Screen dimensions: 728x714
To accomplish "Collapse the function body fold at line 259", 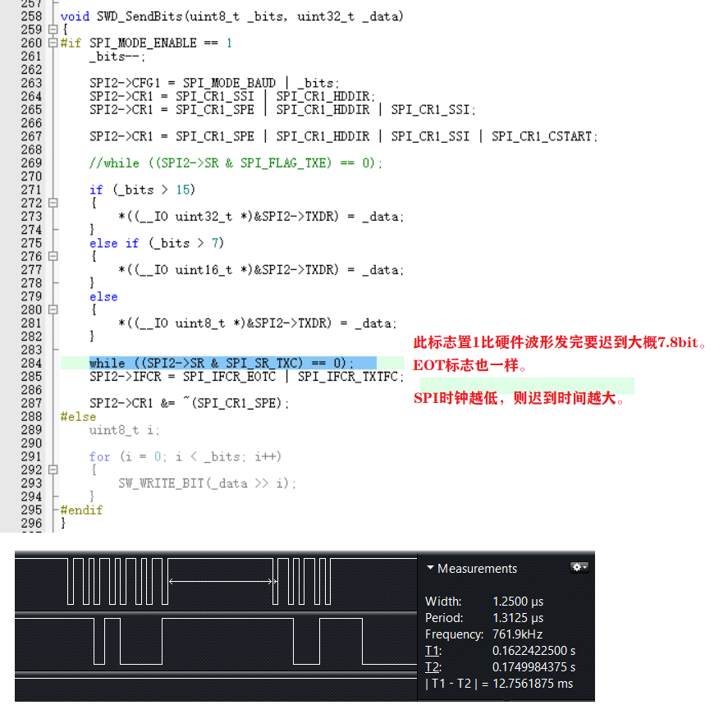I will 53,30.
